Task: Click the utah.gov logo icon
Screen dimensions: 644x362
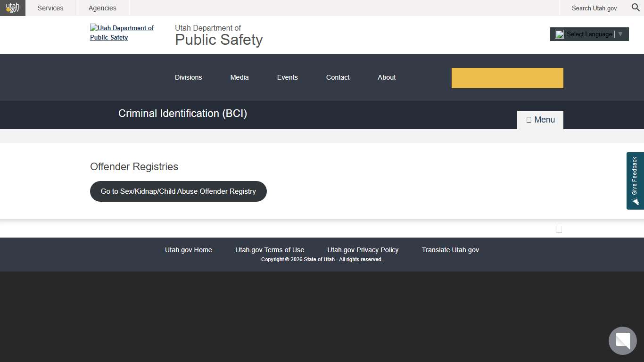Action: (13, 8)
